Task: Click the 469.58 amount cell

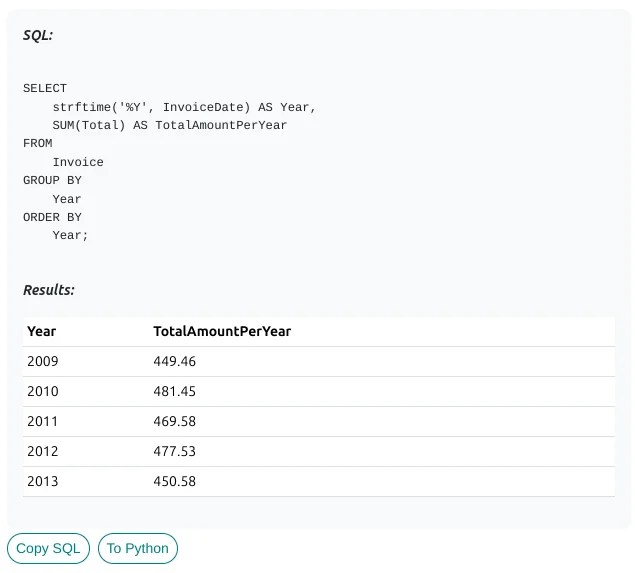Action: (x=174, y=421)
